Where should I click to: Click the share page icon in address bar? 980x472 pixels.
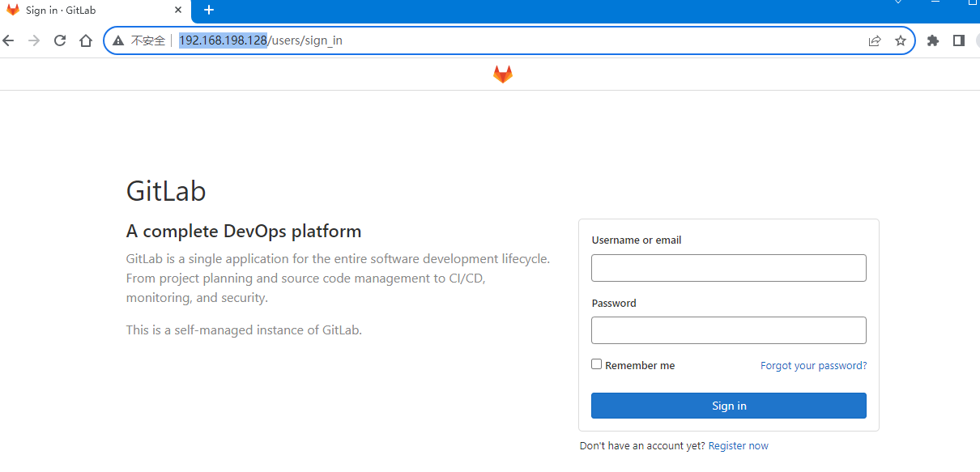click(x=875, y=40)
